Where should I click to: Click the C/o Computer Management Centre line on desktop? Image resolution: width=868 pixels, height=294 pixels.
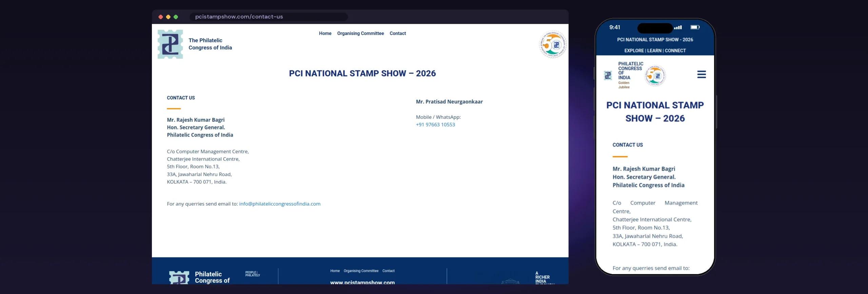(x=208, y=151)
